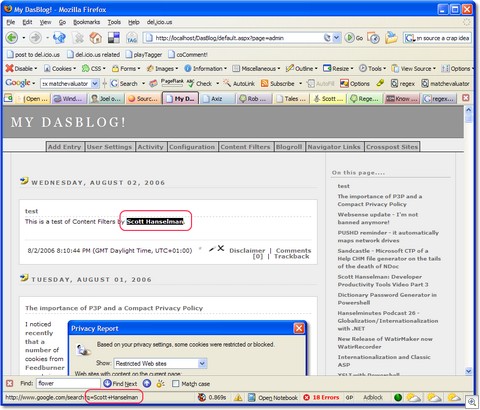Click the regex search-term button
Screen dimensions: 480x410
coord(403,83)
